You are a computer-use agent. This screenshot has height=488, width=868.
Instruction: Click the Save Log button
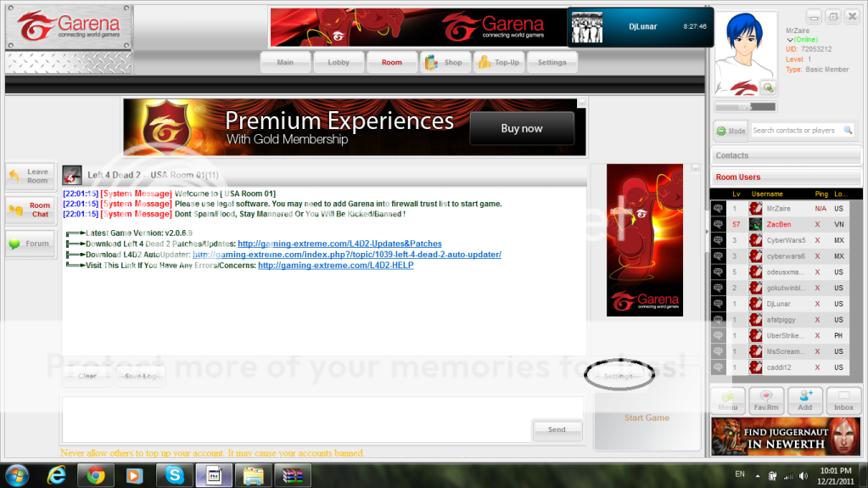click(x=140, y=376)
